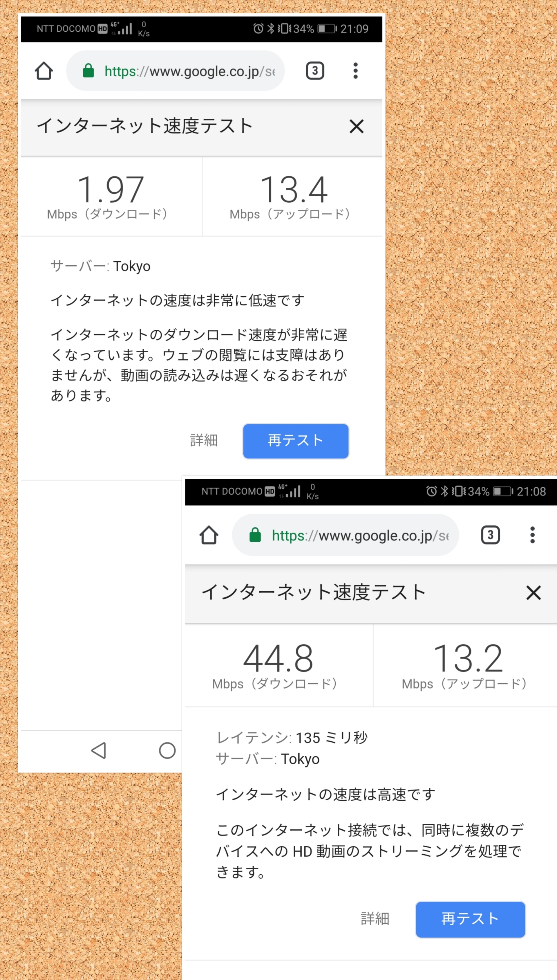Open tab switcher in top screenshot
Viewport: 557px width, 980px height.
click(315, 71)
